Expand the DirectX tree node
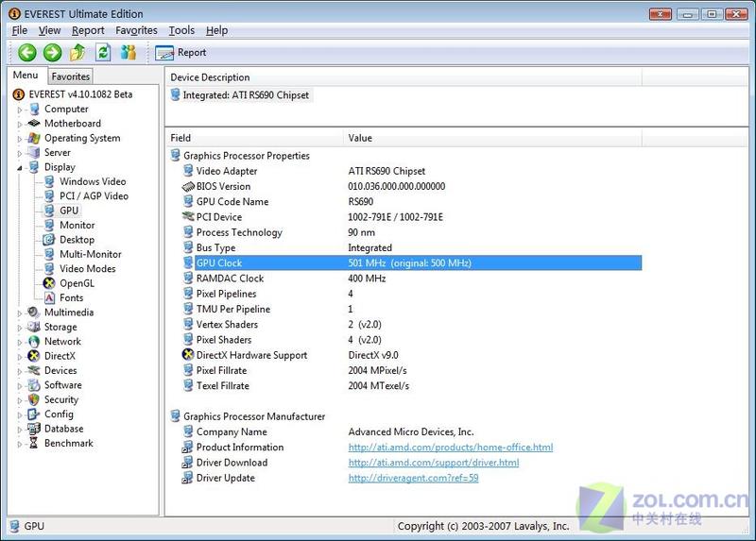Image resolution: width=756 pixels, height=541 pixels. 20,357
